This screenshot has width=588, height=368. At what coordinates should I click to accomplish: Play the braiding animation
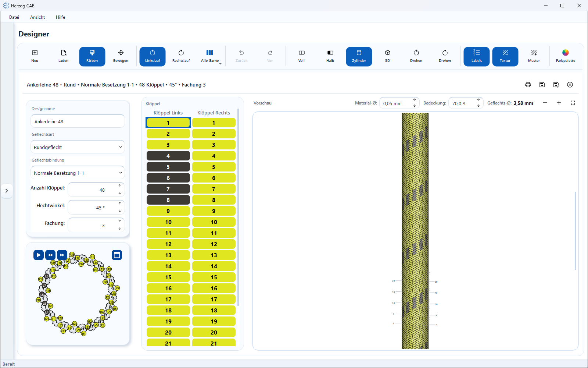(x=39, y=255)
